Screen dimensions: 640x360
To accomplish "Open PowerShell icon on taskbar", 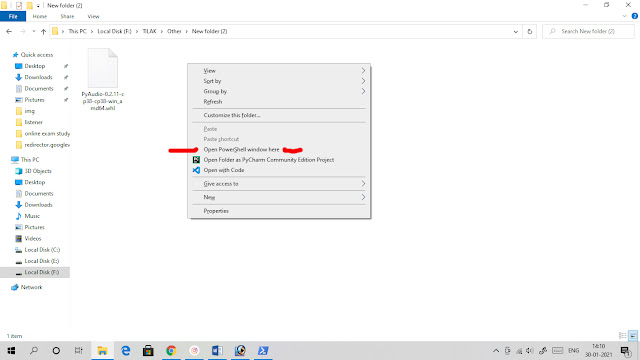I will pos(263,351).
